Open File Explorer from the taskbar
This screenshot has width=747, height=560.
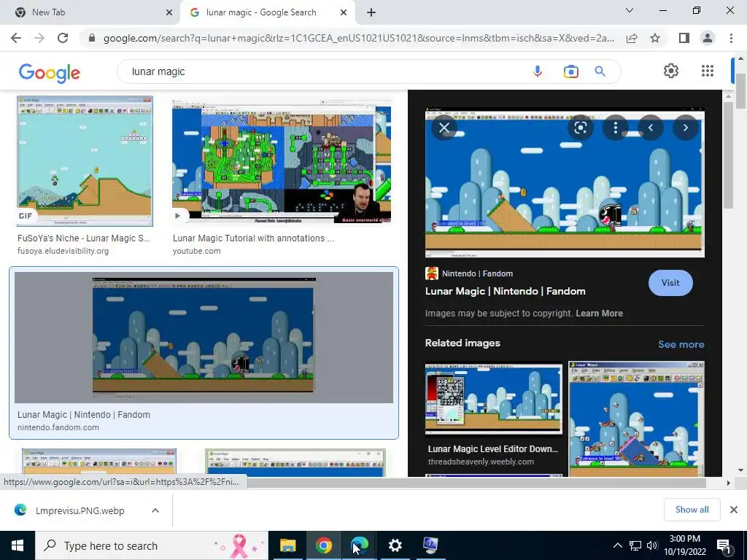[x=287, y=545]
